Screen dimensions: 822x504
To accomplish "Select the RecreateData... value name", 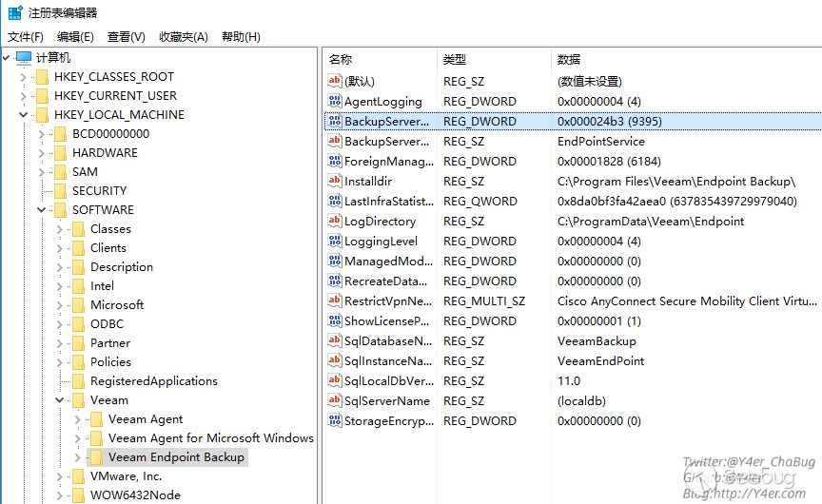I will [386, 281].
